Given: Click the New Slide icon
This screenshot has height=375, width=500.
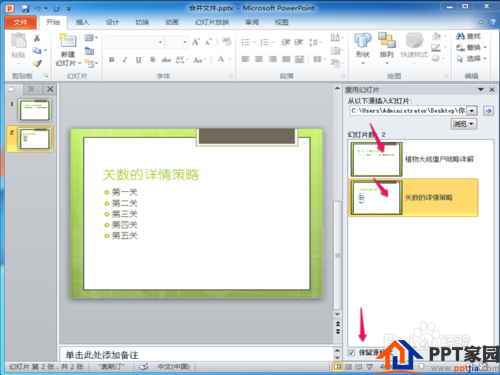Looking at the screenshot, I should point(68,41).
